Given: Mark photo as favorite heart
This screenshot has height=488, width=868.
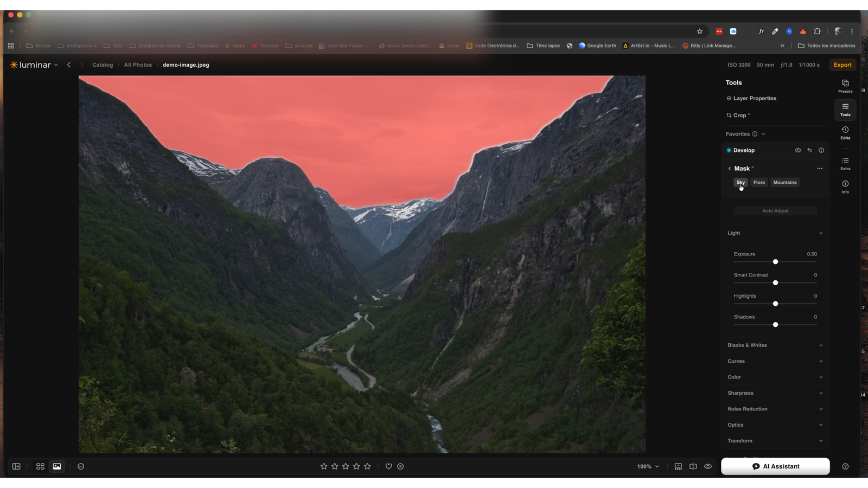Looking at the screenshot, I should click(388, 466).
